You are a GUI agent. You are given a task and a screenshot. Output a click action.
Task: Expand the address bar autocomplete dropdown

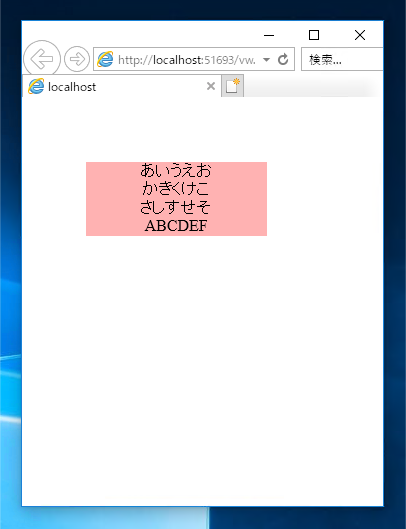[x=266, y=60]
